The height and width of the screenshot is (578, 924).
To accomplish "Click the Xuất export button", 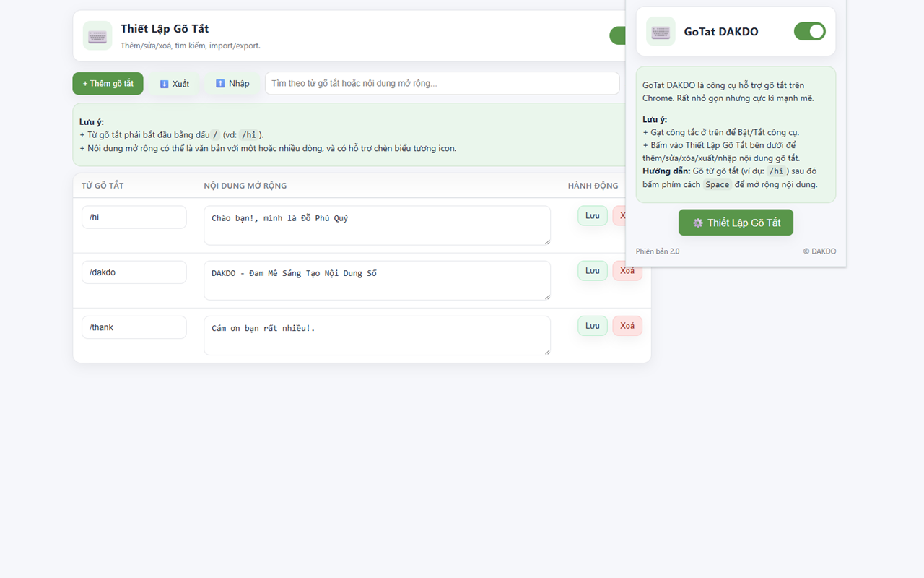I will click(174, 83).
